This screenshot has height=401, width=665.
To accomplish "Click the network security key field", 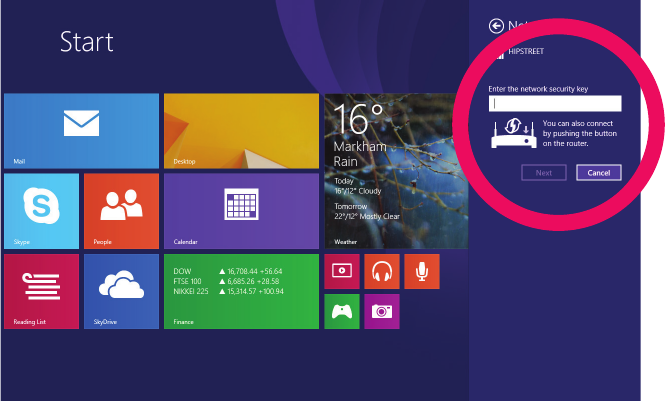I will (x=555, y=104).
